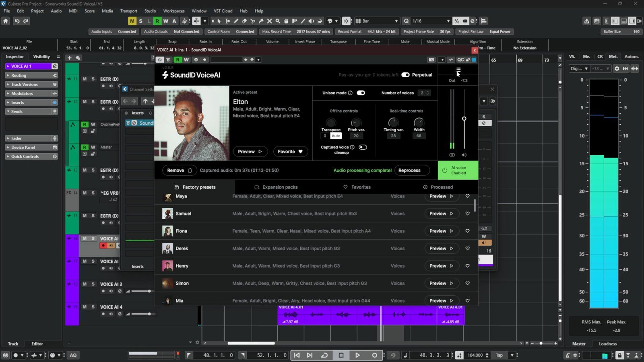Expand the Track Versions section

tap(31, 84)
